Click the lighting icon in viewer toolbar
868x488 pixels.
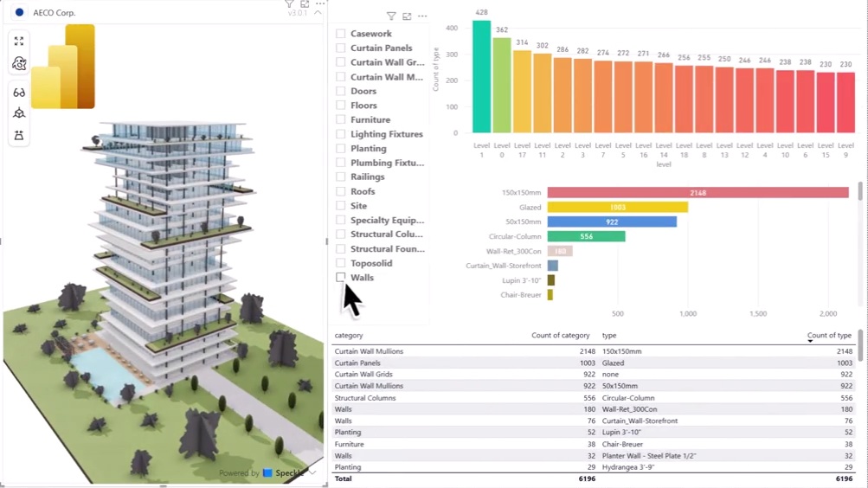(x=19, y=136)
